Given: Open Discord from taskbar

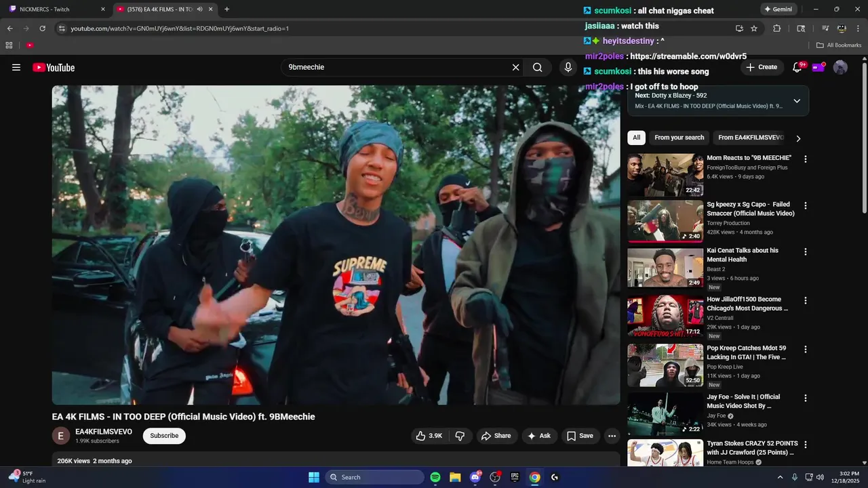Looking at the screenshot, I should pos(475,477).
